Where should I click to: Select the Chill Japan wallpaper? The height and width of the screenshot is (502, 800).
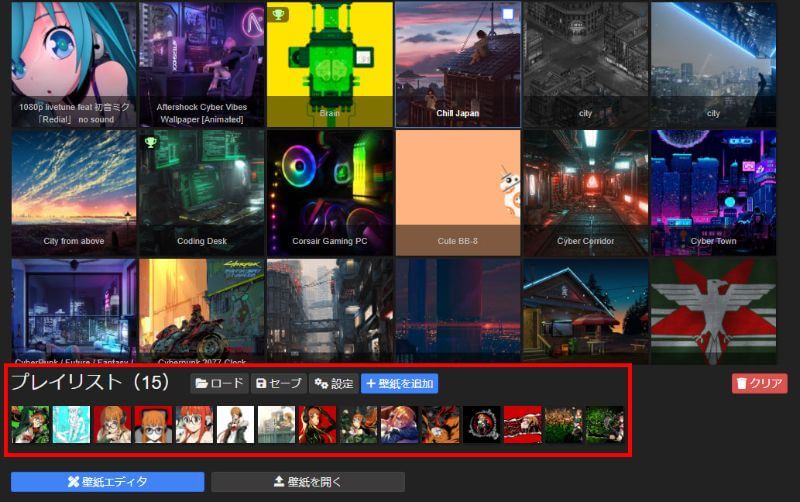click(x=458, y=64)
